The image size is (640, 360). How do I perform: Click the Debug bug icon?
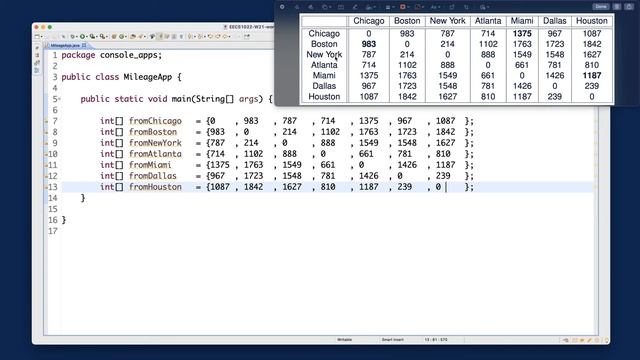(73, 37)
